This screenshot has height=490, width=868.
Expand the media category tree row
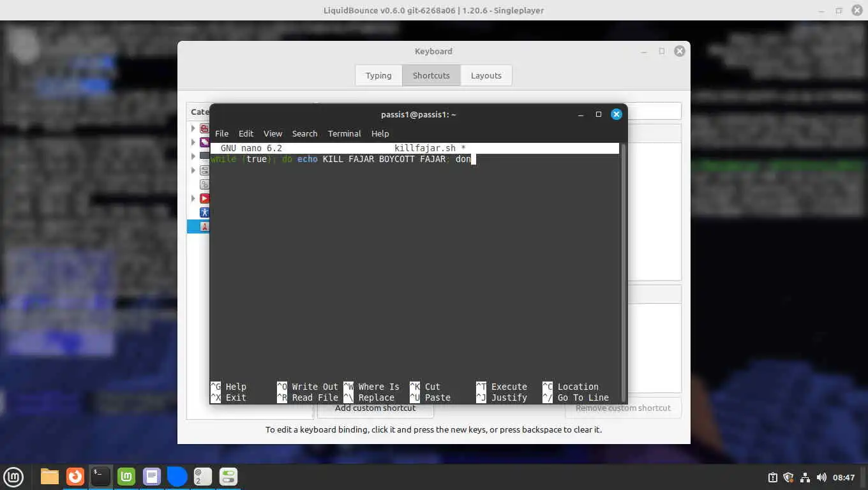pyautogui.click(x=193, y=198)
